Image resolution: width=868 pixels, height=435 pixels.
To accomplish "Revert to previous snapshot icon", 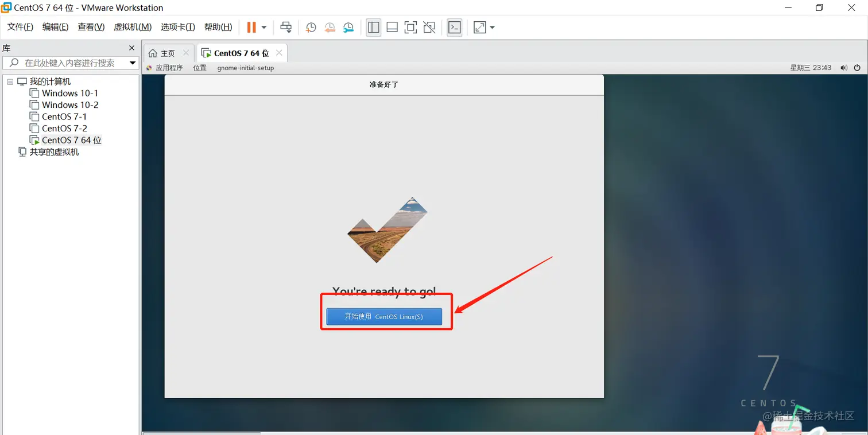I will pos(330,27).
